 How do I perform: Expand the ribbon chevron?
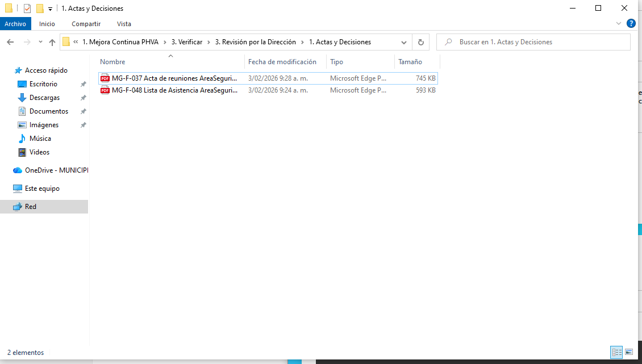click(619, 24)
